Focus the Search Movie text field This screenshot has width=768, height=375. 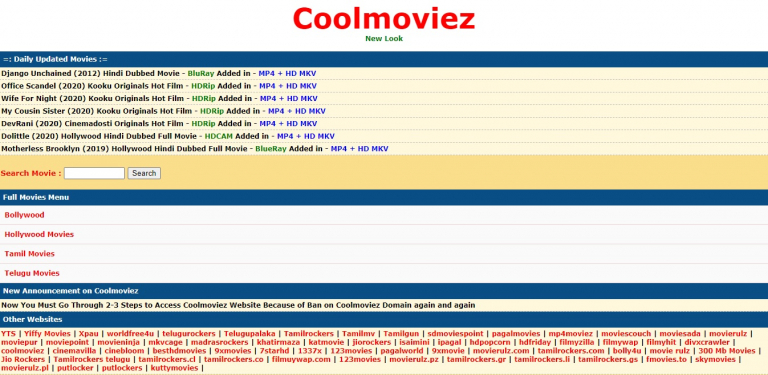tap(94, 173)
